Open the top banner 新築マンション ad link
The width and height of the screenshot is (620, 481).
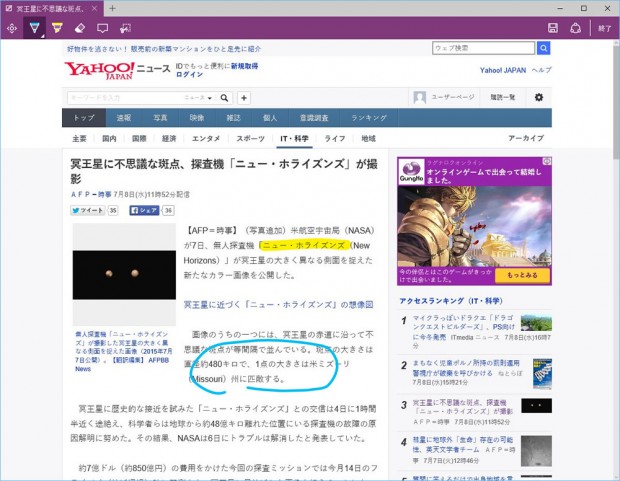click(x=164, y=49)
